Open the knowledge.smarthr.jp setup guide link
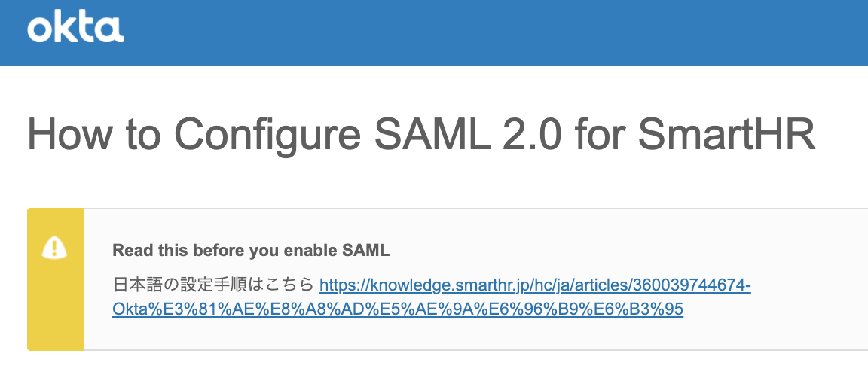Image resolution: width=868 pixels, height=378 pixels. 535,286
